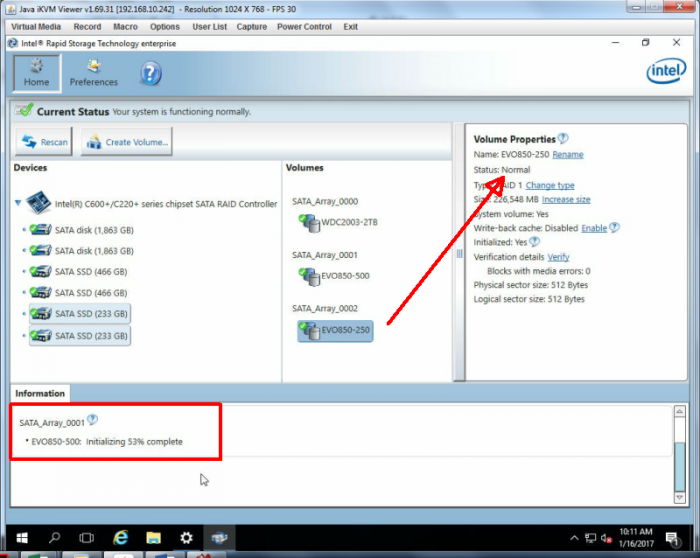Click the pane splitter handle beside Volume Properties
This screenshot has width=700, height=558.
pyautogui.click(x=459, y=254)
